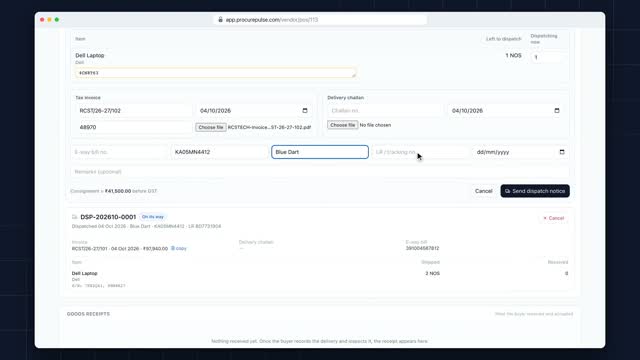Edit the Blue Dart transporter field
Image resolution: width=640 pixels, height=360 pixels.
320,152
